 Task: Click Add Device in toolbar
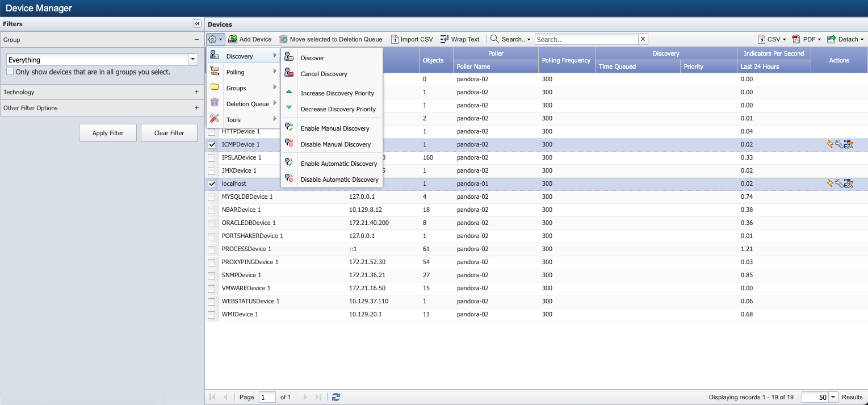click(x=250, y=39)
